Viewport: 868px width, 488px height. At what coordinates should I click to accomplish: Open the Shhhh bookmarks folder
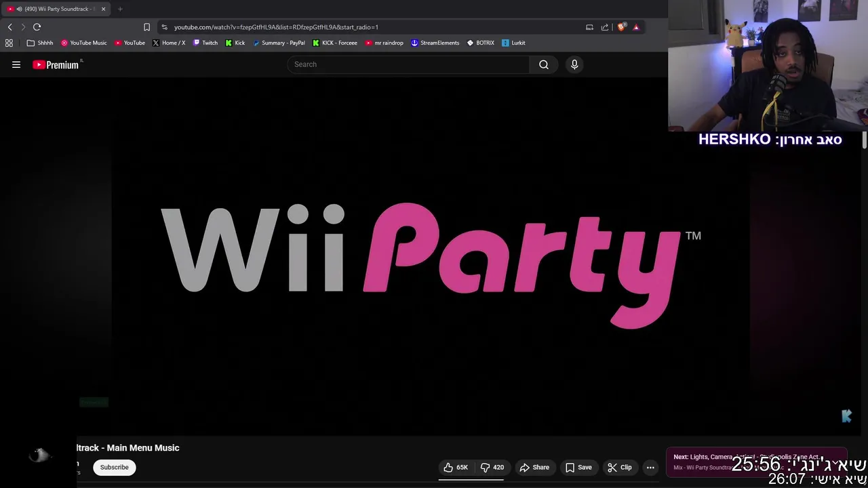(x=40, y=43)
